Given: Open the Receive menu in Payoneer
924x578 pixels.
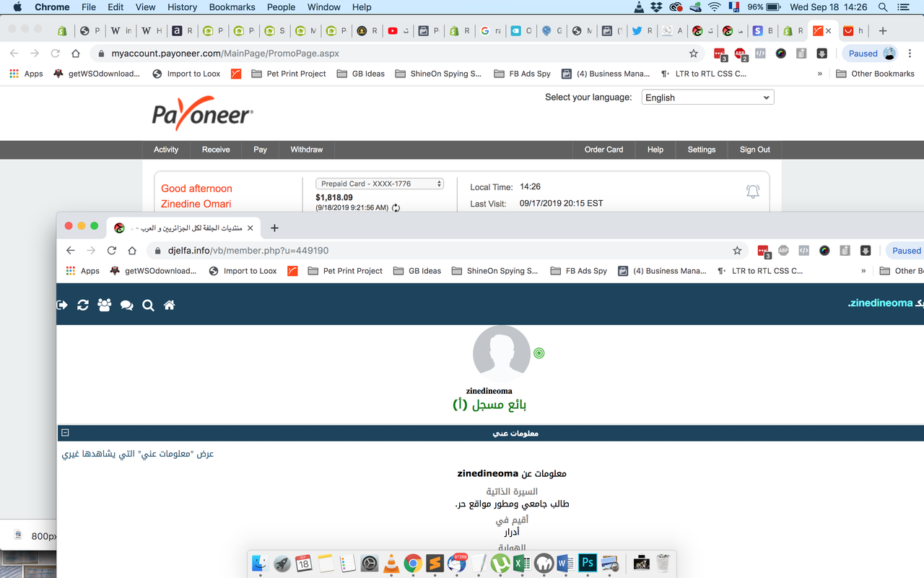Looking at the screenshot, I should 216,150.
